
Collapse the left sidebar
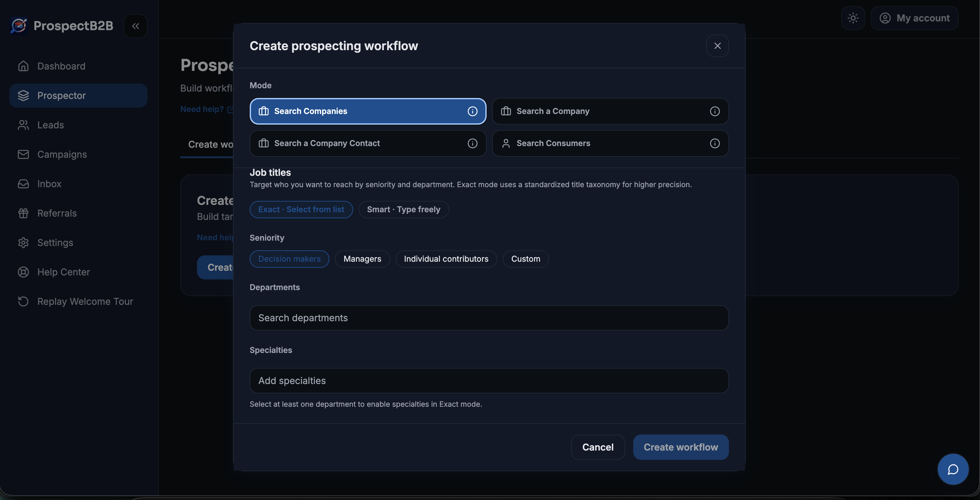pos(136,26)
